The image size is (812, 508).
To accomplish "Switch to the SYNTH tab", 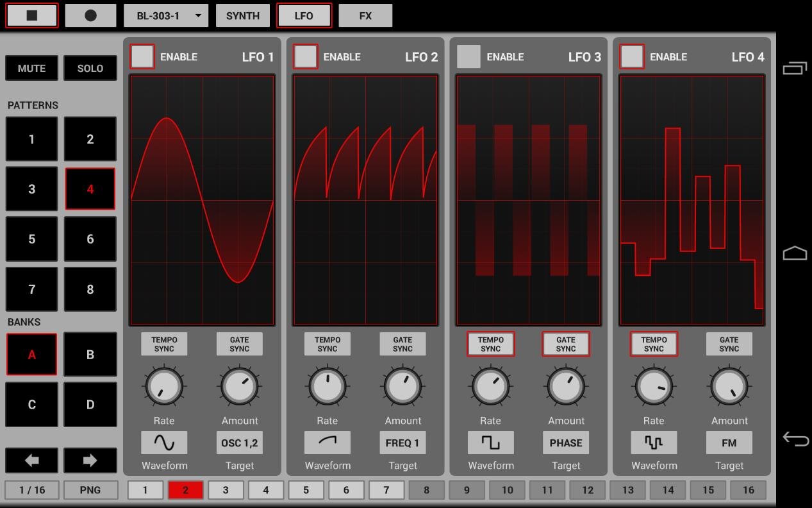I will pyautogui.click(x=243, y=16).
